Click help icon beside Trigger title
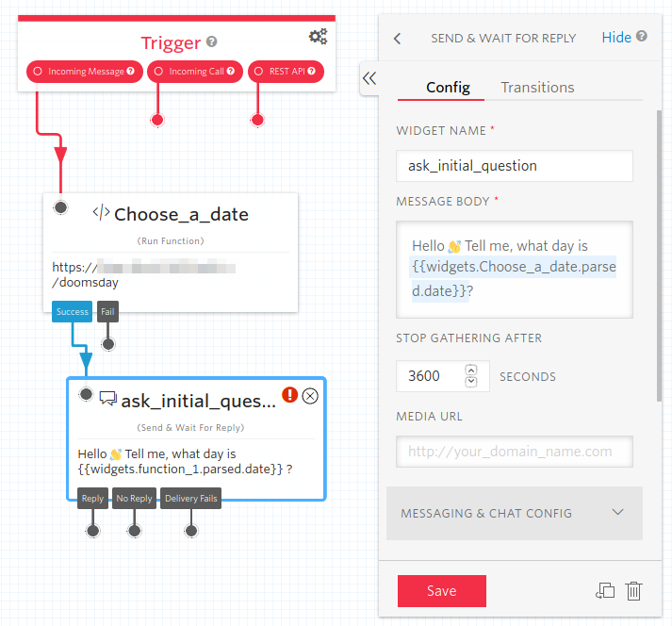672x626 pixels. point(212,41)
